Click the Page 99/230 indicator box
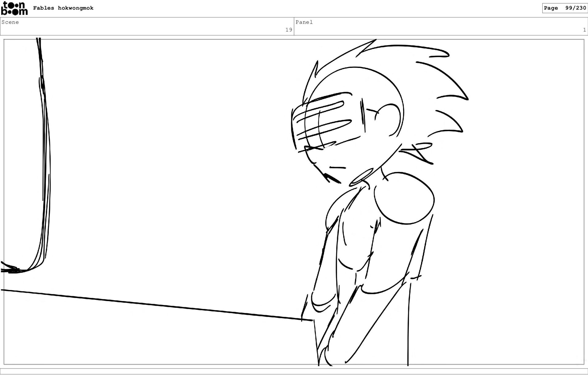The width and height of the screenshot is (588, 380). pos(565,8)
